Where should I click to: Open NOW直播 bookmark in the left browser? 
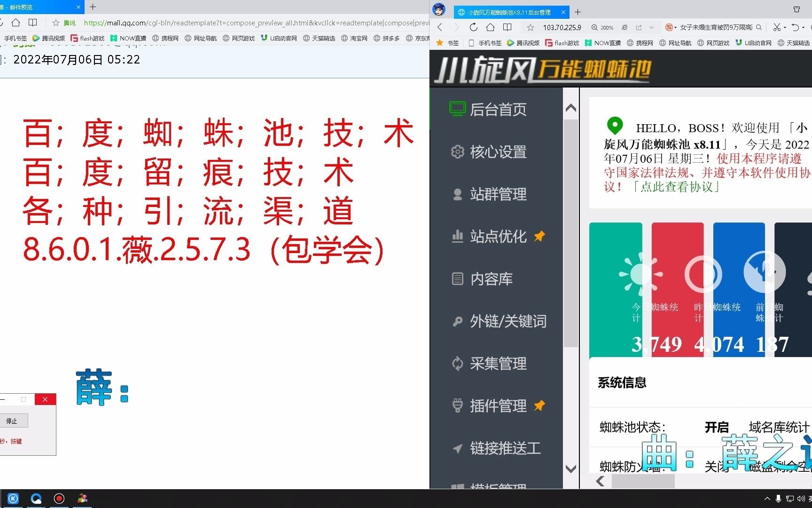point(128,38)
